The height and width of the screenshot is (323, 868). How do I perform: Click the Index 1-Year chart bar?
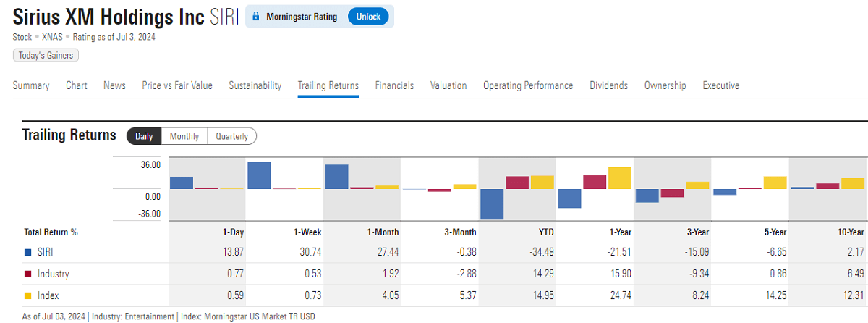[x=620, y=178]
